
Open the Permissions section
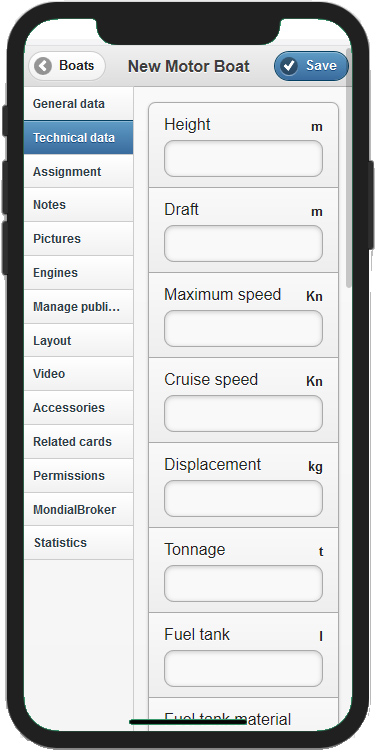[79, 476]
